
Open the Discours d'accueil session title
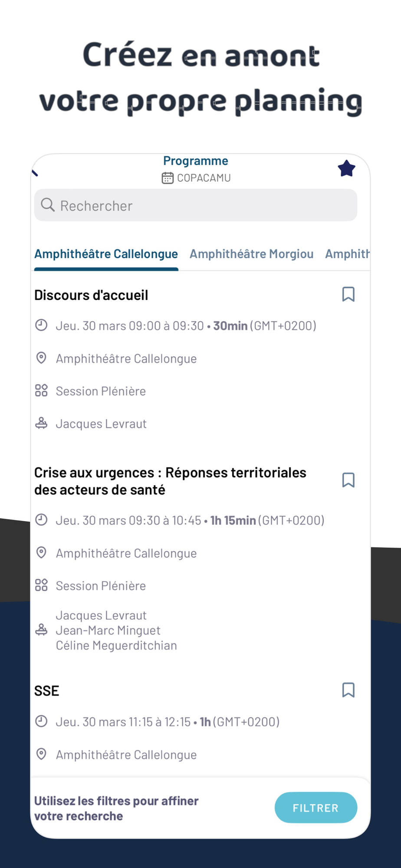pyautogui.click(x=91, y=295)
